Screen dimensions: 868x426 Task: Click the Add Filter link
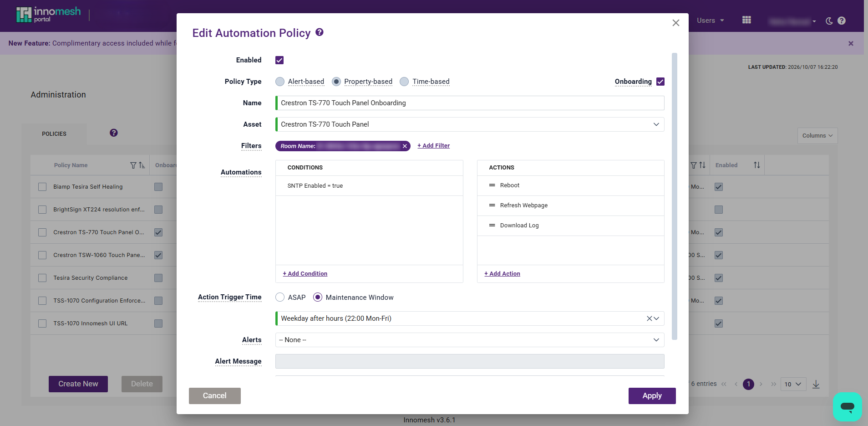(433, 146)
